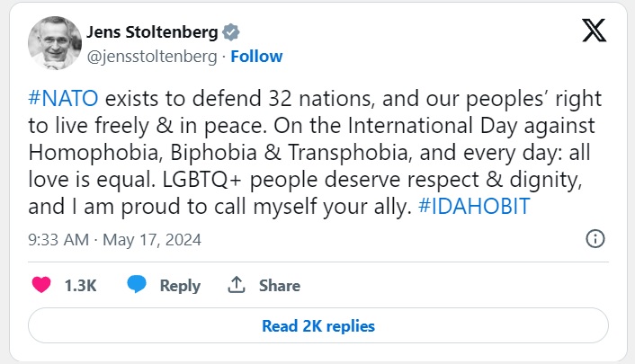Click the 1.3K likes count
635x364 pixels.
(80, 286)
